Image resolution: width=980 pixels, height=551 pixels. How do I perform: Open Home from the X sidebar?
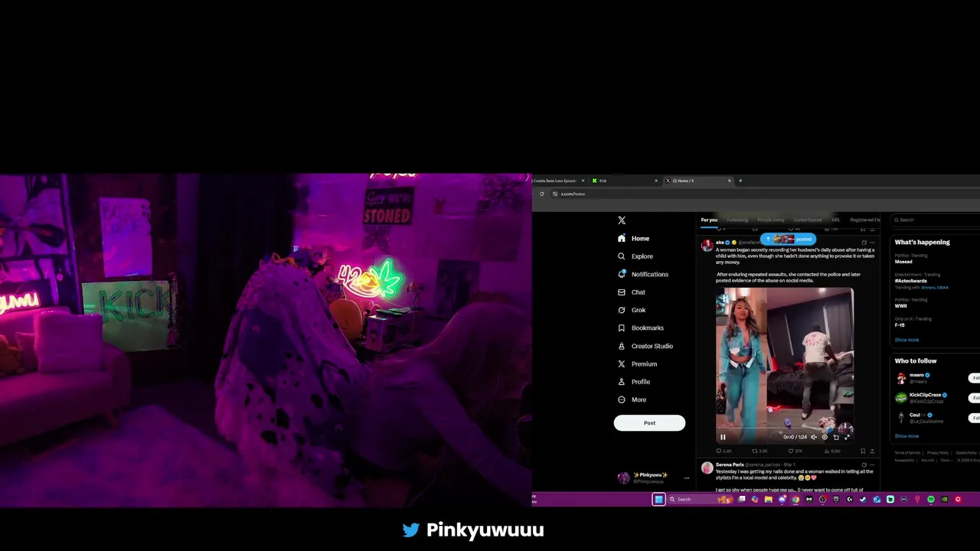[x=634, y=238]
